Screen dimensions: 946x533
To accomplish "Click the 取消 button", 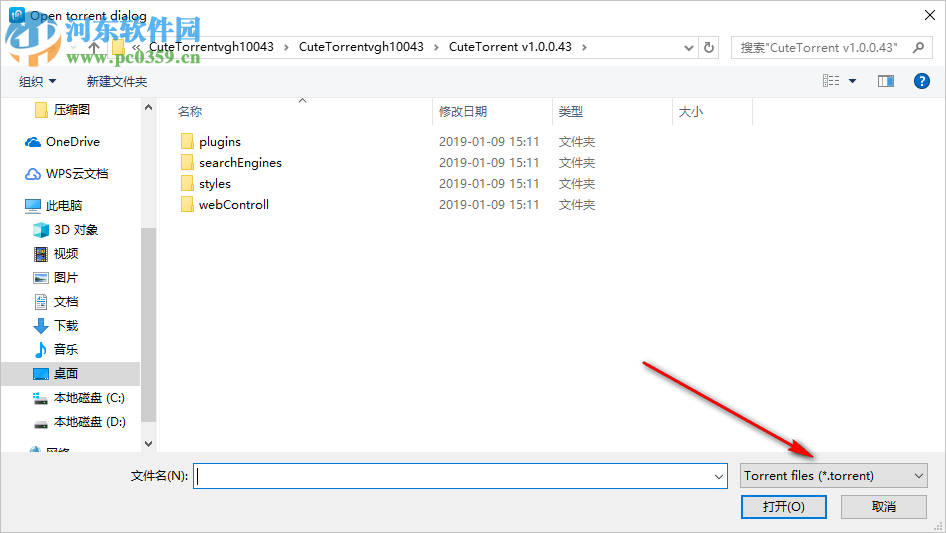I will pyautogui.click(x=884, y=507).
